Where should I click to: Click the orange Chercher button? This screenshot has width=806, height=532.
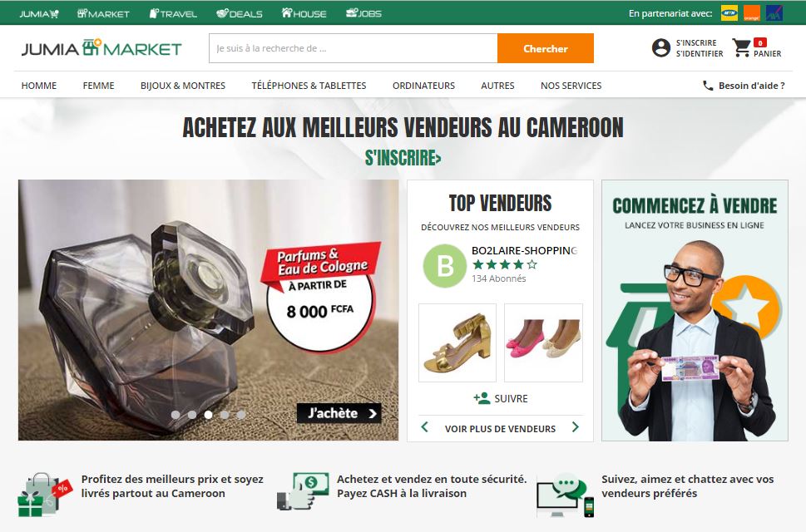coord(546,48)
